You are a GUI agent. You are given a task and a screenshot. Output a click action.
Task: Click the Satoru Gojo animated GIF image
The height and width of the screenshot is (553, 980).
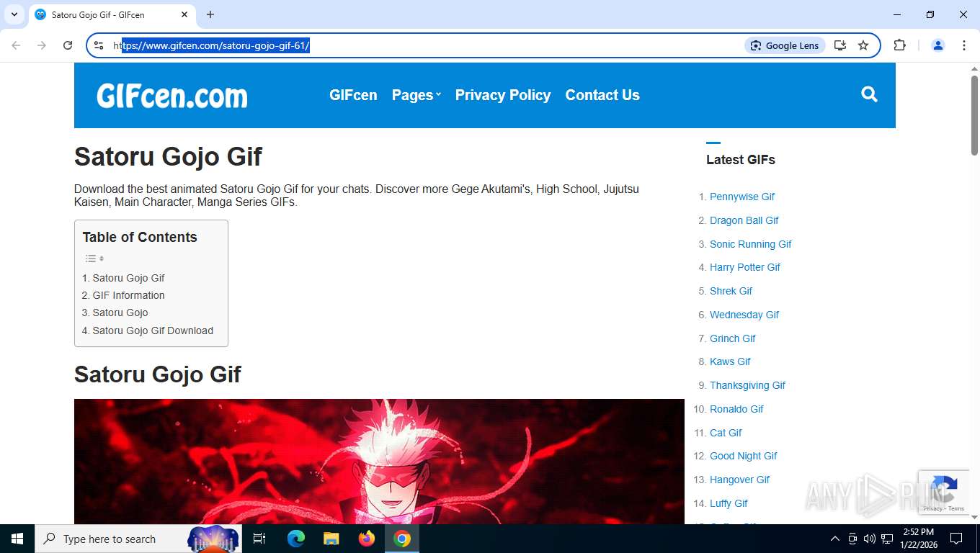click(379, 462)
